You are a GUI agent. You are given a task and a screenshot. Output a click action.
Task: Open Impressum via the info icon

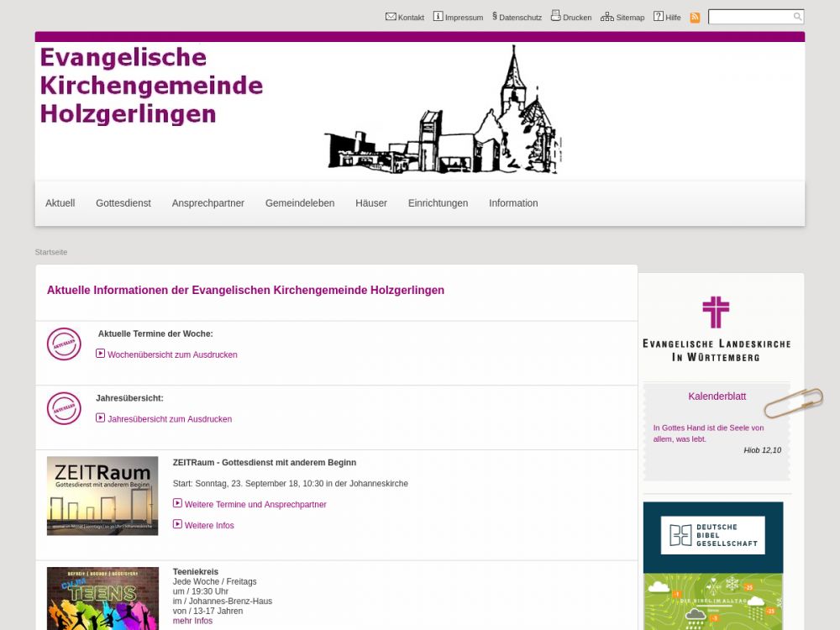click(438, 17)
